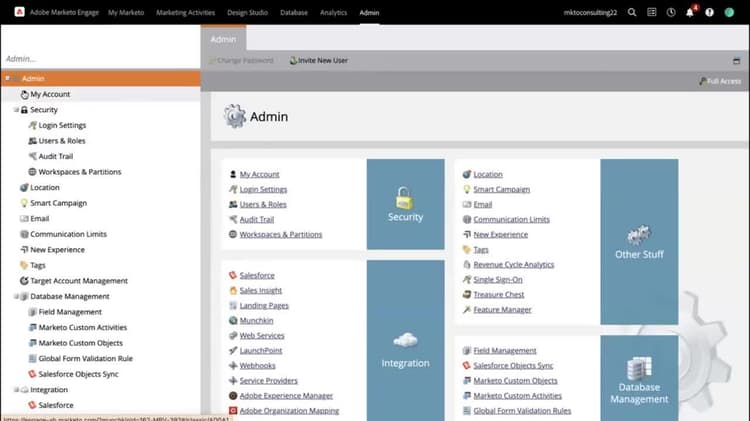This screenshot has height=421, width=750.
Task: Select New Experience in the tree
Action: tap(57, 250)
